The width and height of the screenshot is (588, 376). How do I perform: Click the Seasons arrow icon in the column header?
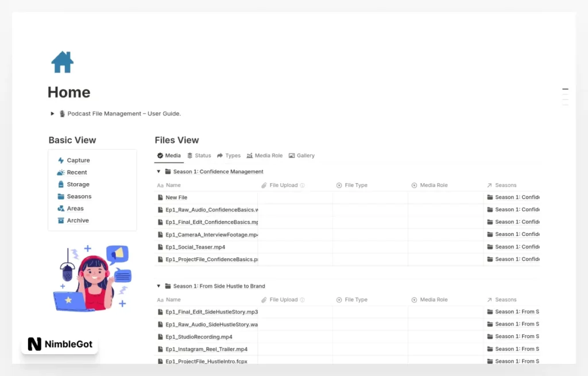490,185
